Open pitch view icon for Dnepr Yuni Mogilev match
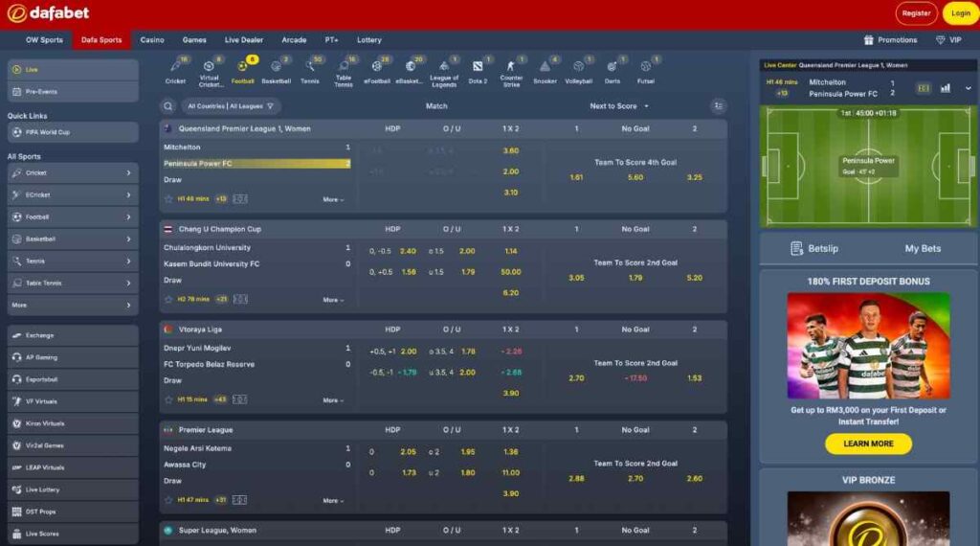This screenshot has width=980, height=546. coord(239,399)
